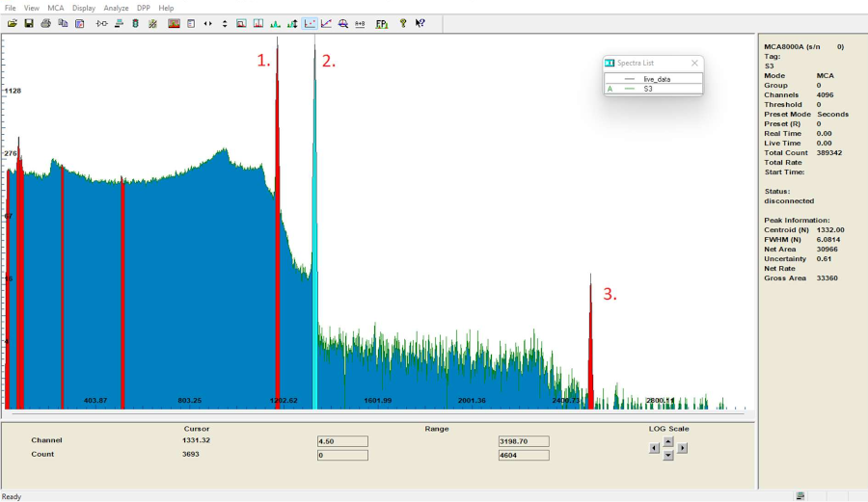
Task: Select live_data in the Spectra List
Action: click(656, 79)
